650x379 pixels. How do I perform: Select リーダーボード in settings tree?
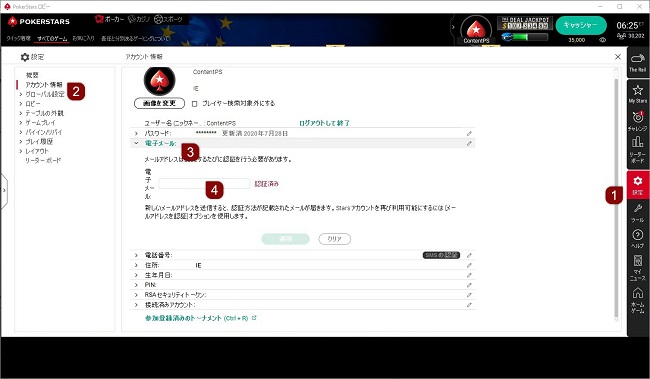pyautogui.click(x=43, y=160)
